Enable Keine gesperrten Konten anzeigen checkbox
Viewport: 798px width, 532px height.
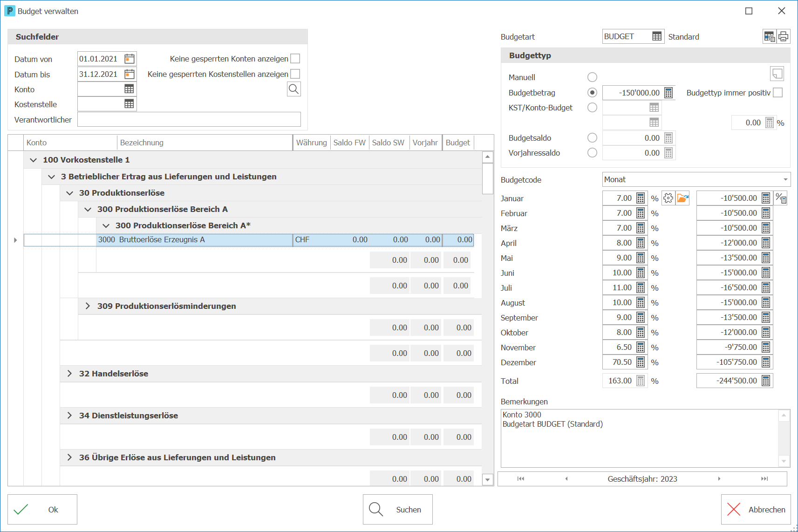pyautogui.click(x=295, y=59)
